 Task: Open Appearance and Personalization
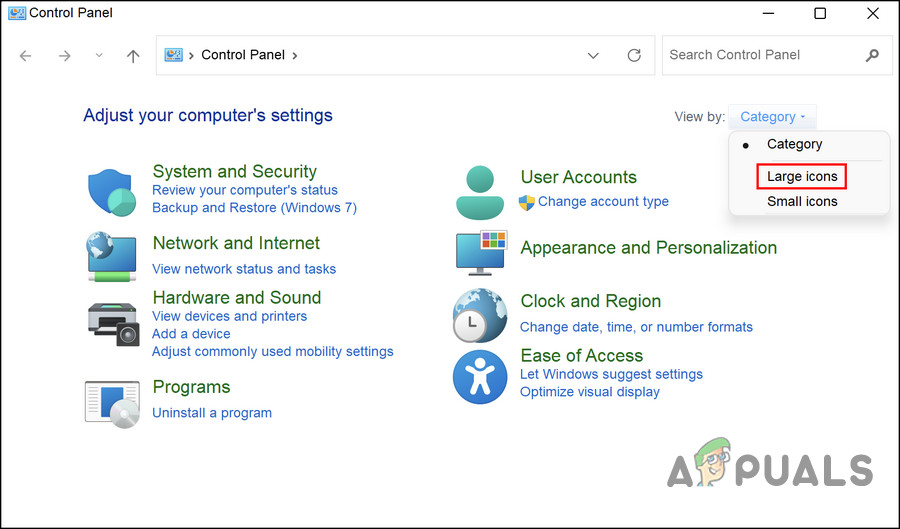point(649,248)
